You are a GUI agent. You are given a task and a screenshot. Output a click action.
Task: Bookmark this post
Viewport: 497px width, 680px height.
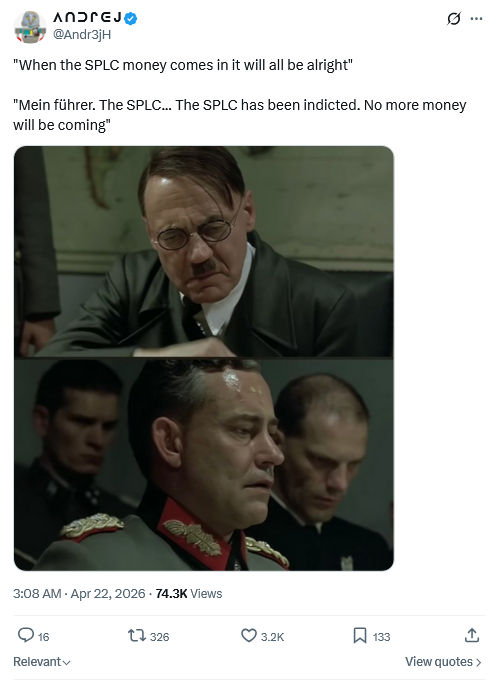click(360, 636)
